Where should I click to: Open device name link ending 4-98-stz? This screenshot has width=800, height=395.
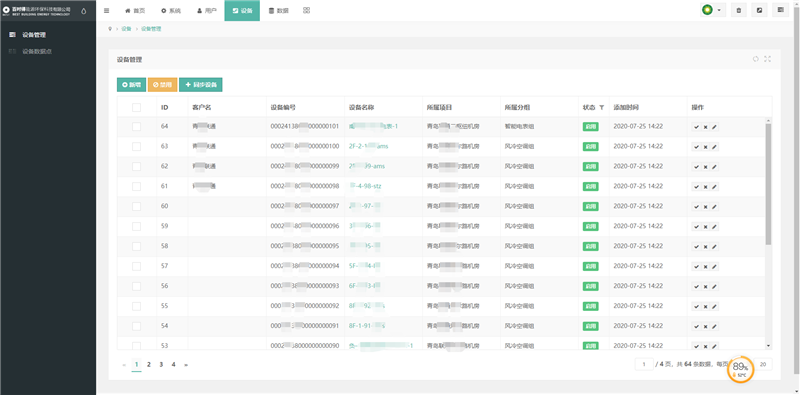point(365,186)
